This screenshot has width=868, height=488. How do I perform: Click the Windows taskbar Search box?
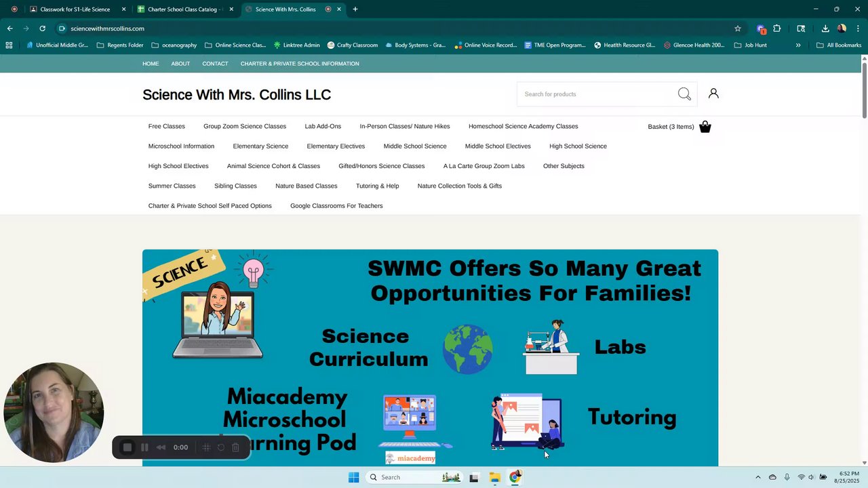[x=414, y=477]
